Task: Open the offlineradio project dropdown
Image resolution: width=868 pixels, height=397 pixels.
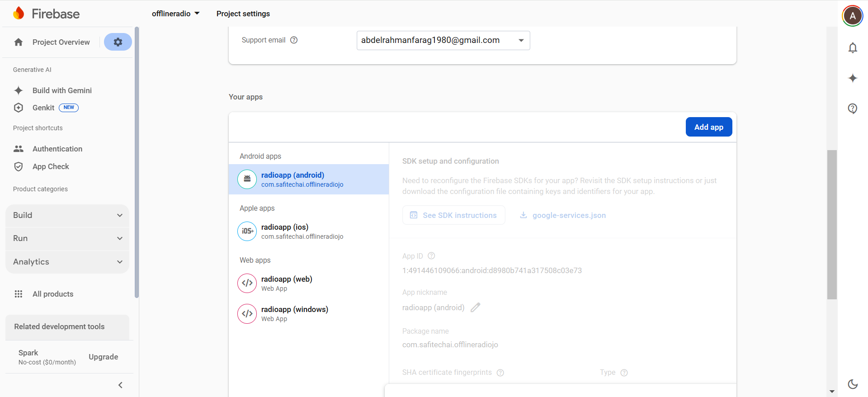Action: coord(175,14)
